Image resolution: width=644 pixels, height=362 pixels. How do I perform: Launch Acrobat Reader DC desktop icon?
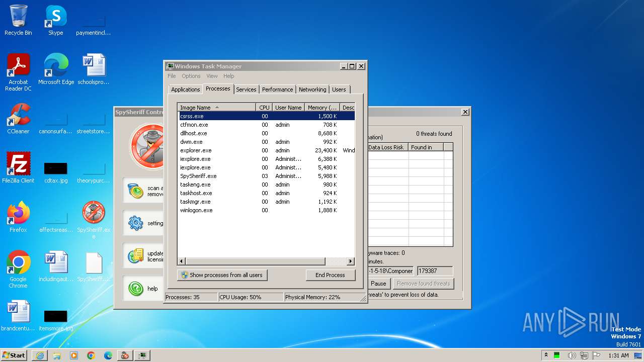tap(18, 72)
